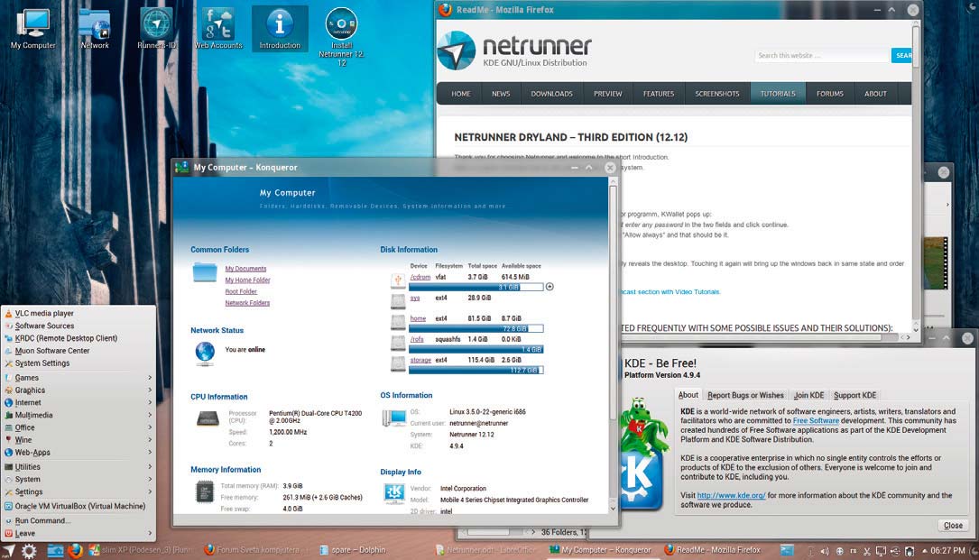Click Close in the About KDE dialog

[x=953, y=526]
